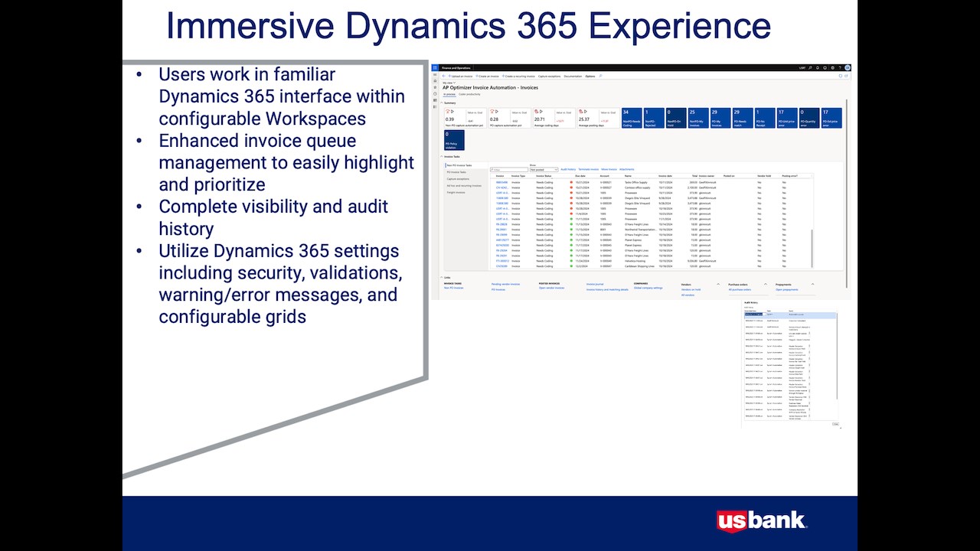The height and width of the screenshot is (551, 980).
Task: Open Invoice history and matching details link
Action: [607, 289]
